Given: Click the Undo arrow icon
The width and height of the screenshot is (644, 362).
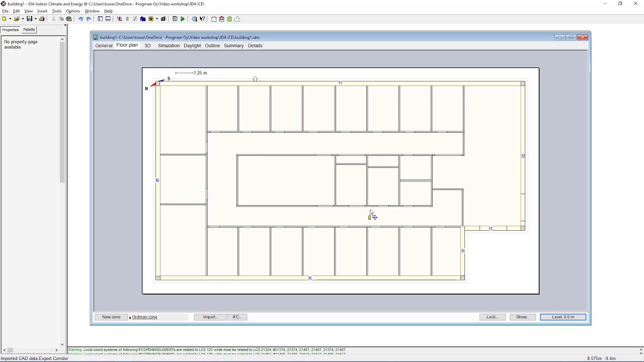Looking at the screenshot, I should (80, 19).
